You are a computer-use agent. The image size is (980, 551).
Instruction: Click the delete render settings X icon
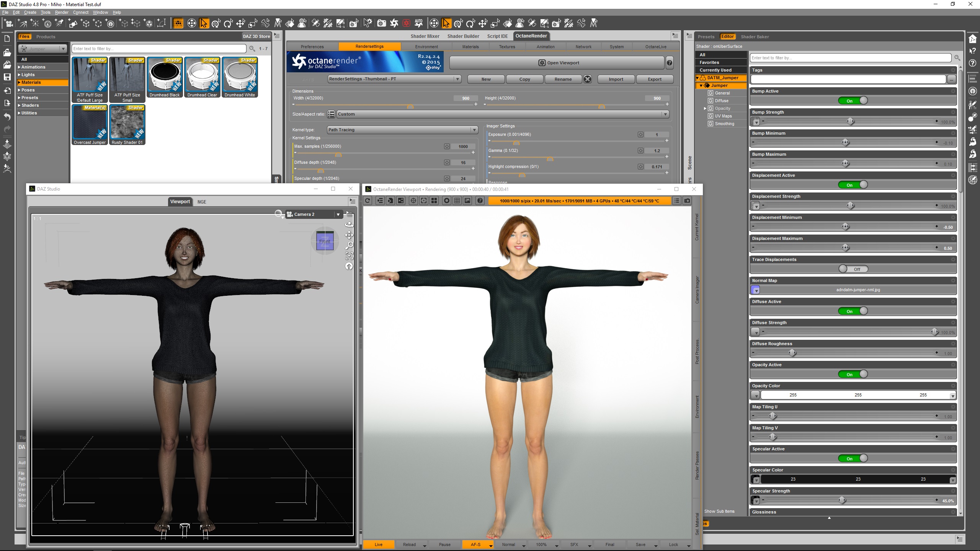coord(588,79)
